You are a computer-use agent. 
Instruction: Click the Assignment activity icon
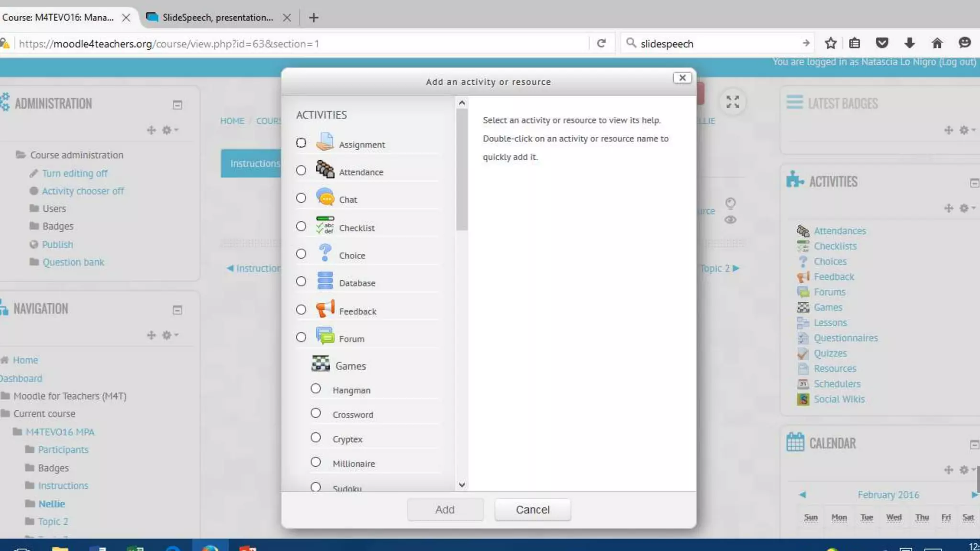click(325, 142)
